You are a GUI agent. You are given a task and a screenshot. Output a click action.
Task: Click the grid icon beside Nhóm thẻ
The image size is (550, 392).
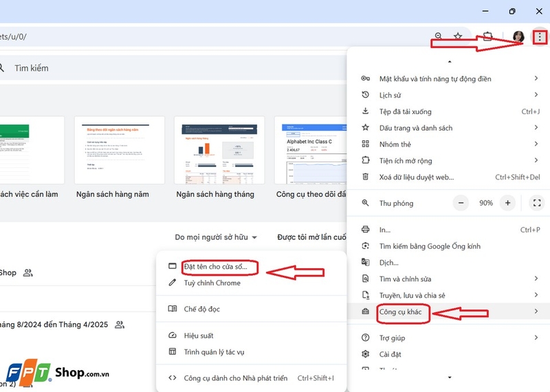point(366,144)
